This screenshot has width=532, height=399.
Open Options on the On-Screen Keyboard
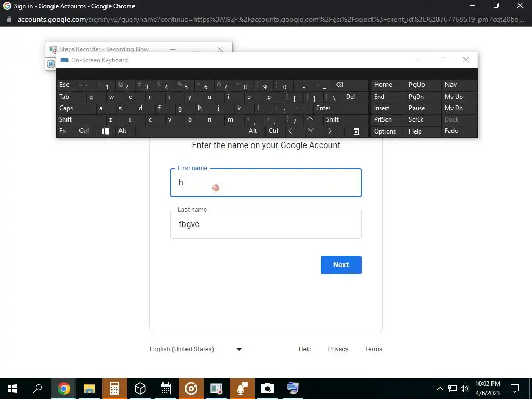tap(388, 131)
